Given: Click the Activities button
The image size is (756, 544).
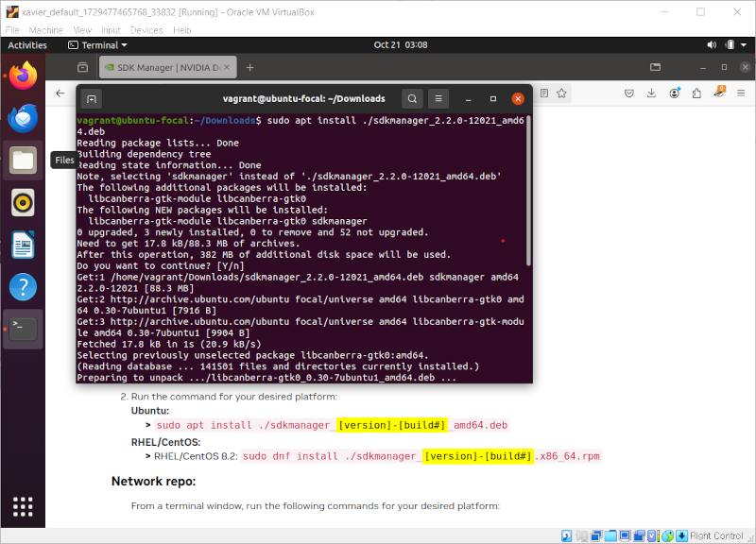Looking at the screenshot, I should pyautogui.click(x=27, y=44).
